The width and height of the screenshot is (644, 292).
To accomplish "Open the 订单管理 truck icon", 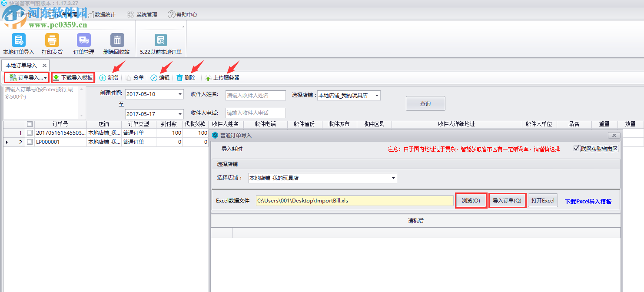I will tap(84, 40).
